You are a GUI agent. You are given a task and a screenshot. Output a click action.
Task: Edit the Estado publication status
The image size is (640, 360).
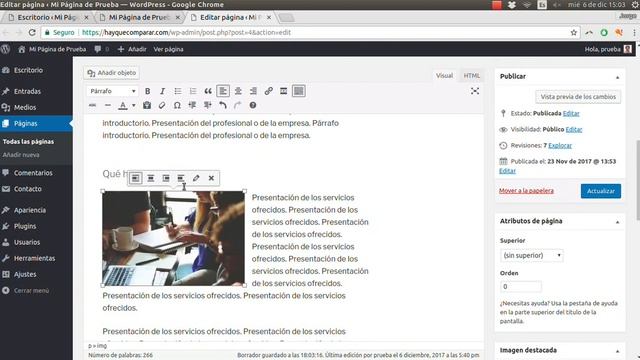(571, 113)
